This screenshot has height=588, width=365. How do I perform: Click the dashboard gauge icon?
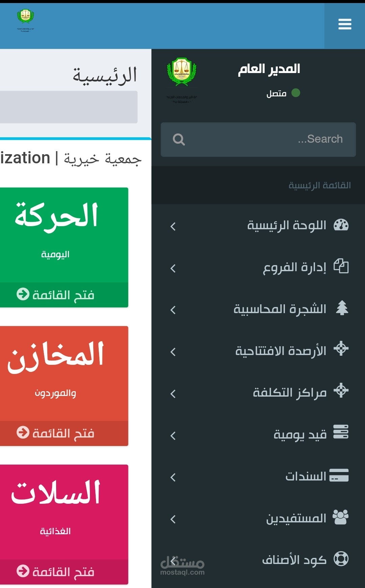341,225
